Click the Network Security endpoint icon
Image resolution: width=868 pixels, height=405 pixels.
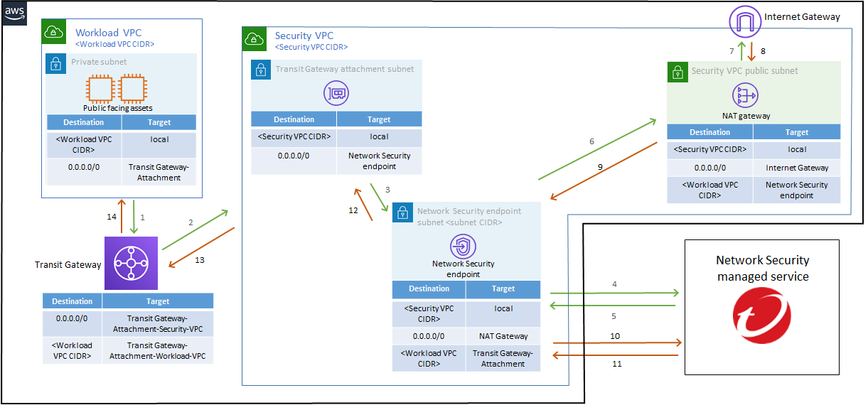(x=463, y=247)
